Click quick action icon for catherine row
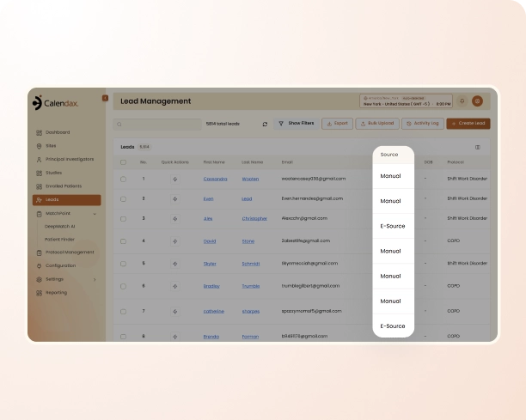The image size is (526, 420). 175,312
